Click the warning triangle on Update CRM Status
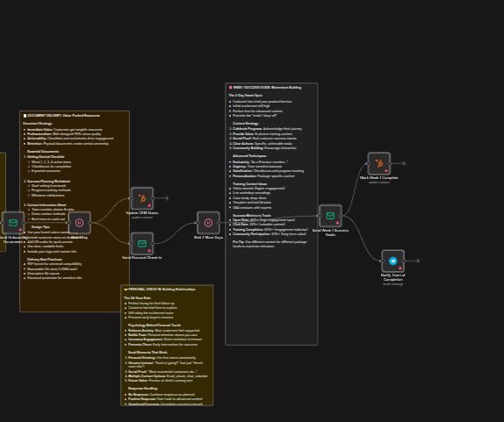This screenshot has width=504, height=422. [149, 205]
